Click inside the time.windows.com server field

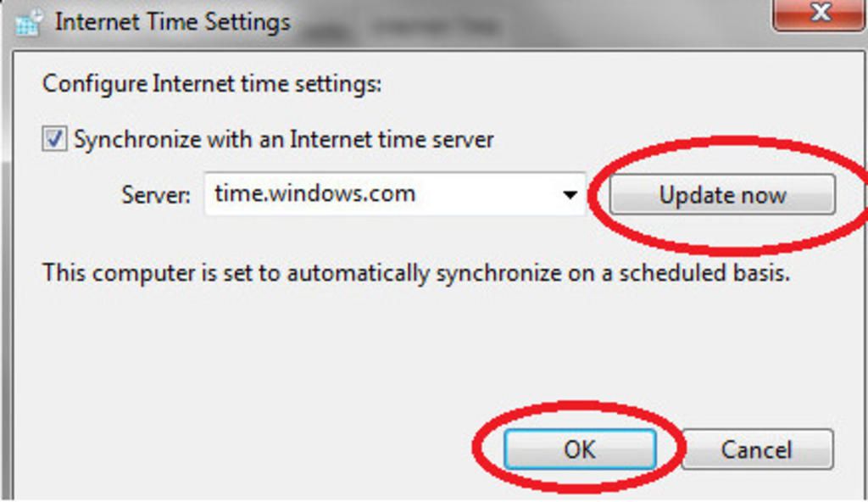point(381,194)
